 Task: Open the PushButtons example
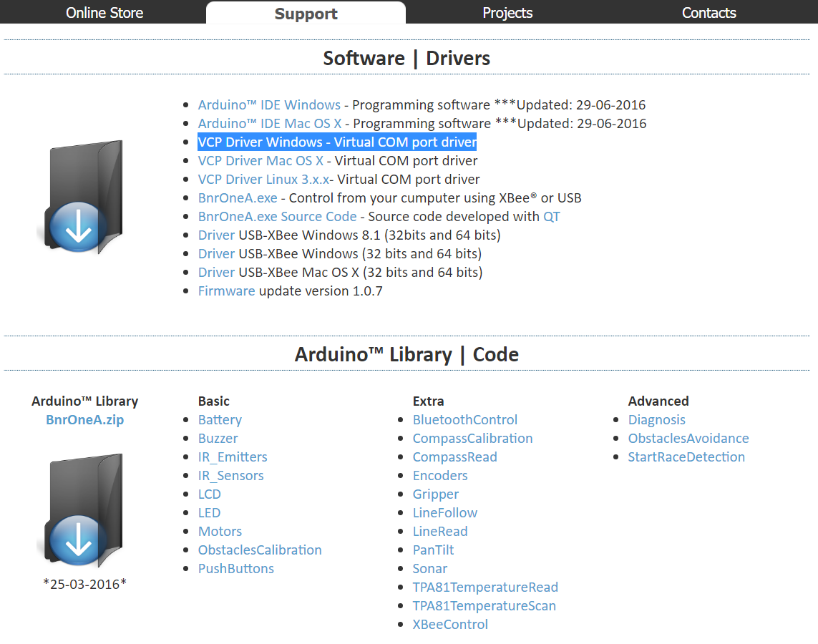click(235, 569)
